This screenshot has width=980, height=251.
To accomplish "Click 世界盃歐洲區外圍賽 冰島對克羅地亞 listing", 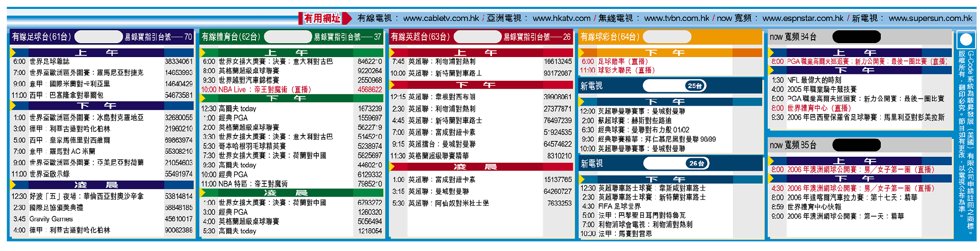I will (x=102, y=118).
